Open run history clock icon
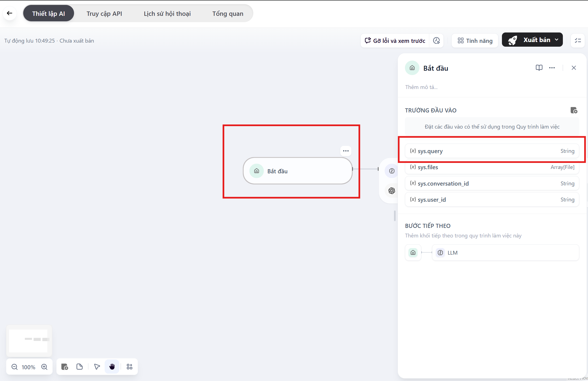Viewport: 588px width, 381px height. coord(436,41)
